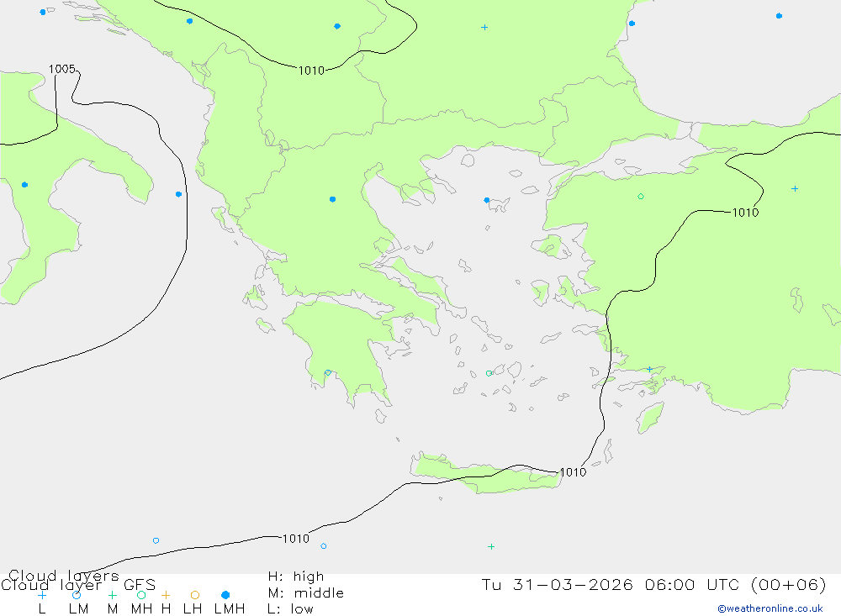Image resolution: width=841 pixels, height=616 pixels.
Task: Select the 1010 isobar label beside Crete
Action: pyautogui.click(x=573, y=472)
